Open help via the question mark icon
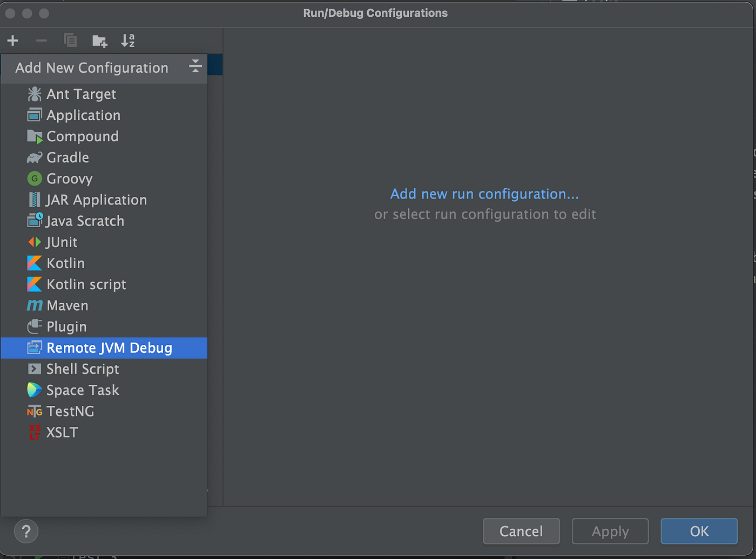The width and height of the screenshot is (756, 559). pos(25,531)
